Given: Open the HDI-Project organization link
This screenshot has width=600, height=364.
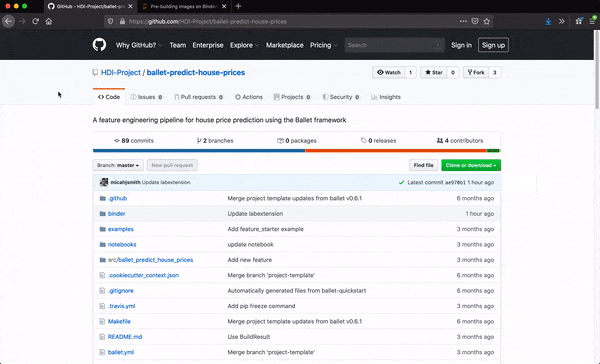Looking at the screenshot, I should click(x=121, y=72).
